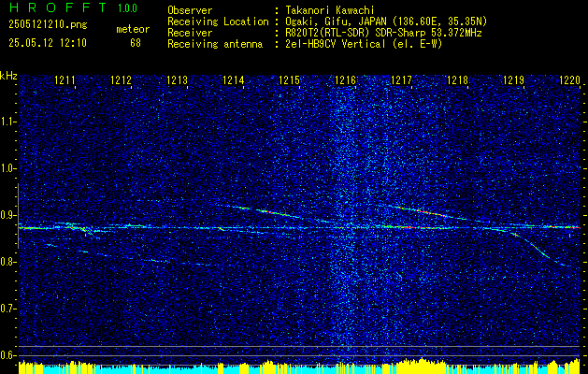Click the 0.9 kHz axis label
588x374 pixels.
pos(7,215)
